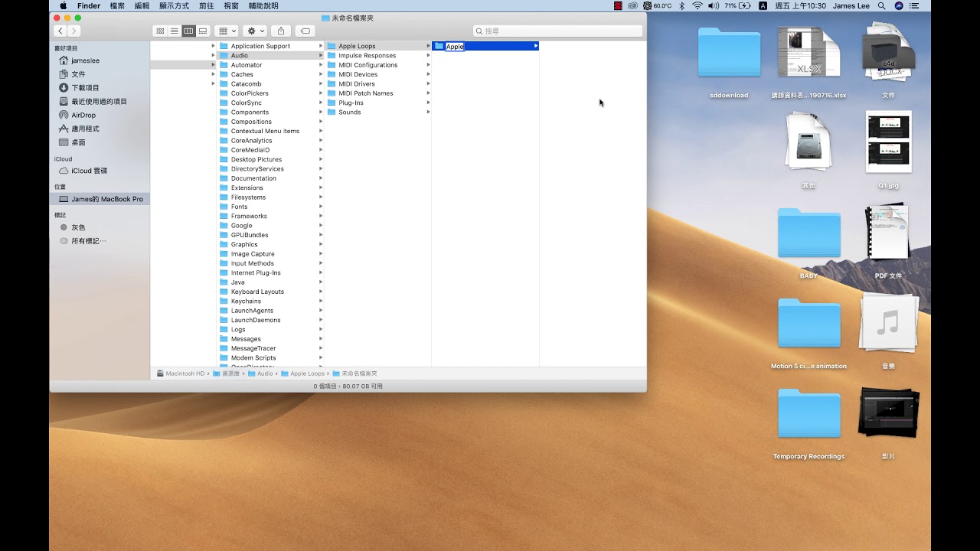
Task: Expand the Plug-Ins folder chevron
Action: (428, 103)
